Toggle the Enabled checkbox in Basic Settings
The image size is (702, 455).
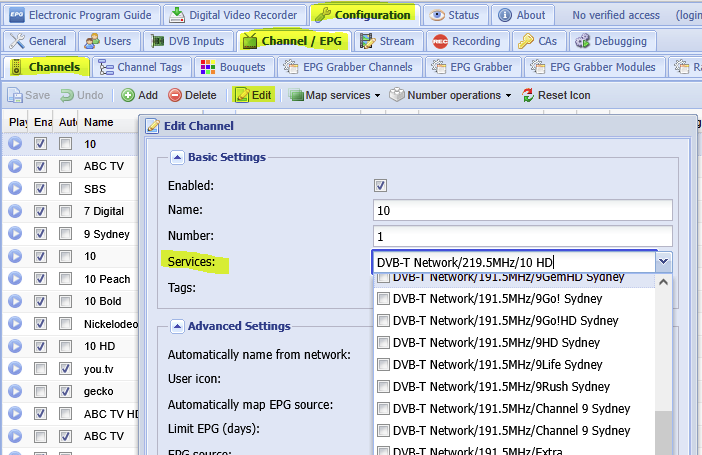click(x=380, y=185)
